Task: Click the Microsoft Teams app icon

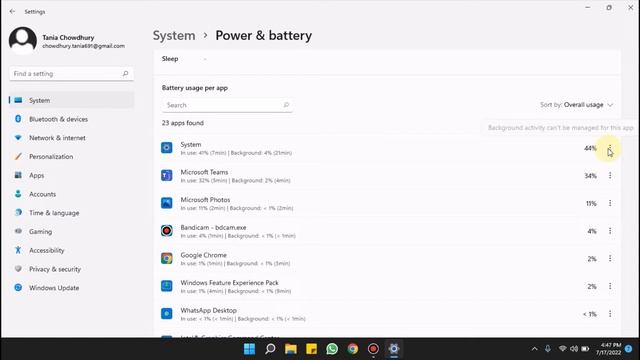Action: pyautogui.click(x=167, y=176)
